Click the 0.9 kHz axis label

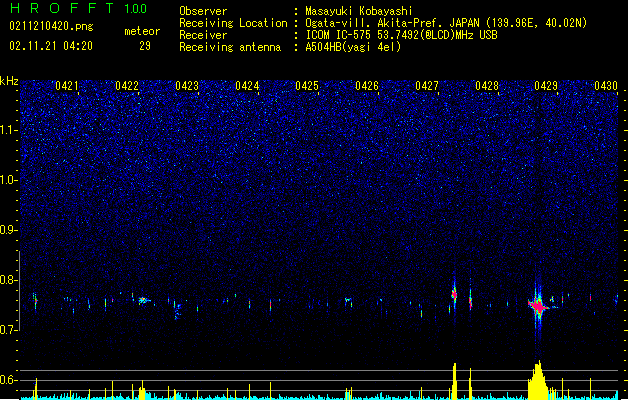(9, 230)
